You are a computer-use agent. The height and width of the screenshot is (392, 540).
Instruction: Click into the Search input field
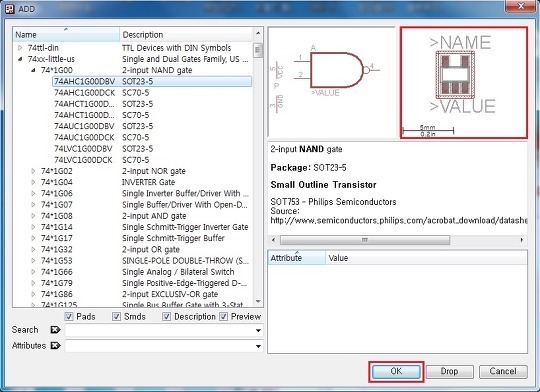pyautogui.click(x=164, y=330)
